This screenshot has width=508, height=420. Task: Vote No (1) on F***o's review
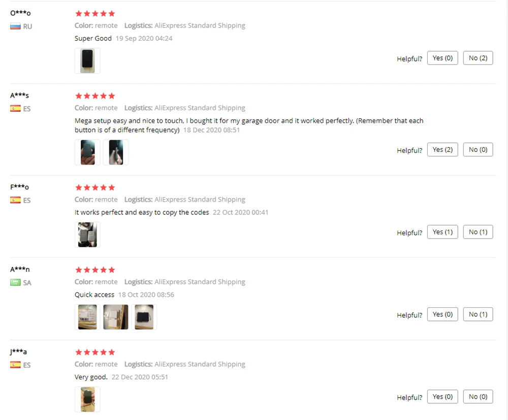(478, 232)
